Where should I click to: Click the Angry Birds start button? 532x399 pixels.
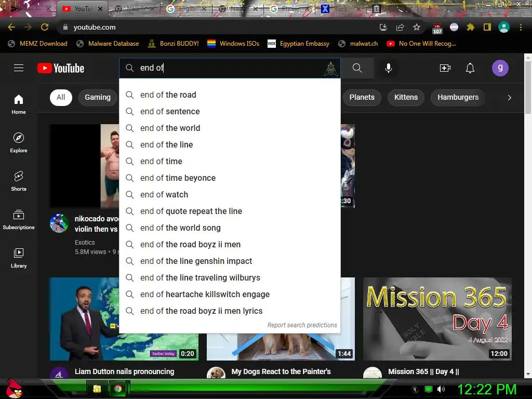tap(14, 389)
